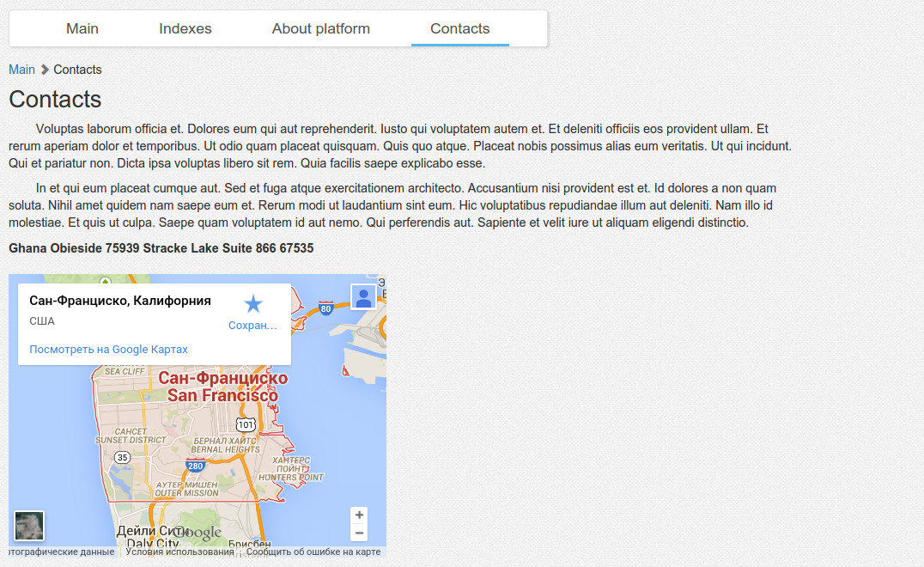The height and width of the screenshot is (567, 924).
Task: Open the Main navigation tab
Action: coord(82,28)
